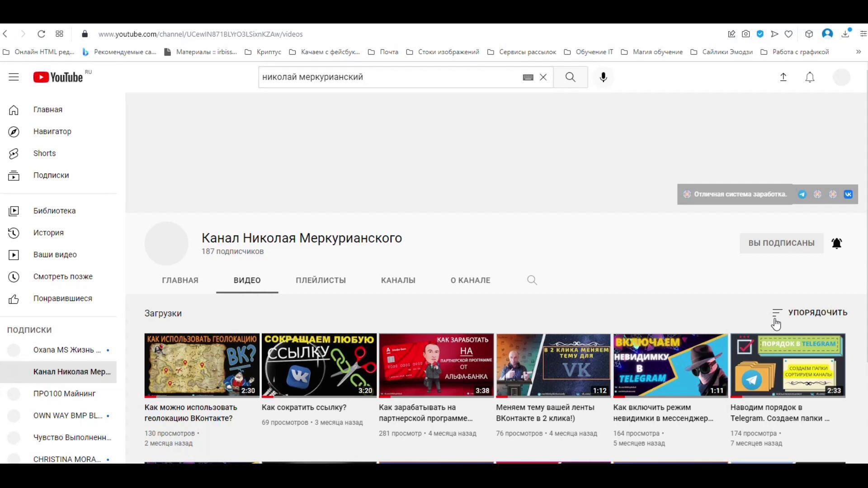Expand the hidden bookmarks overflow chevron

(x=859, y=52)
